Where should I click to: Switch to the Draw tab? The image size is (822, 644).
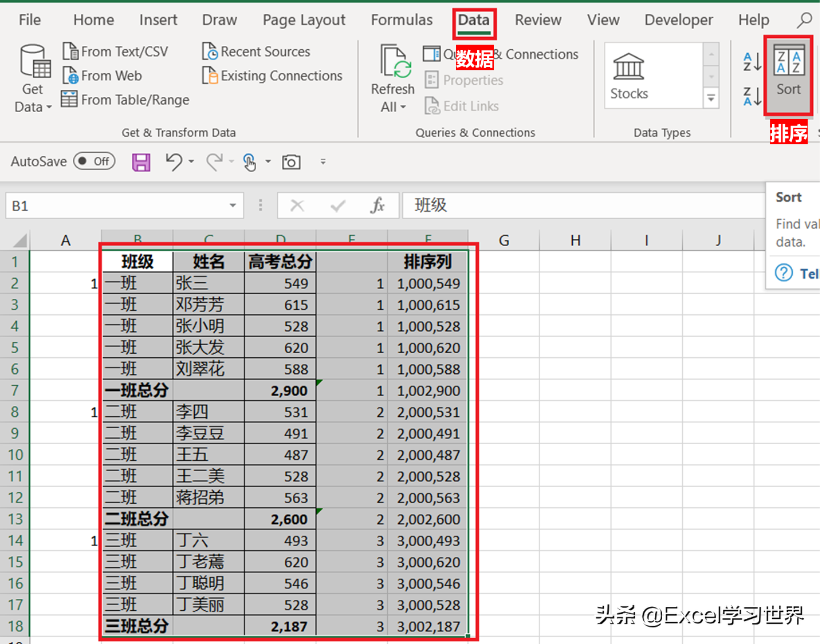(x=219, y=20)
